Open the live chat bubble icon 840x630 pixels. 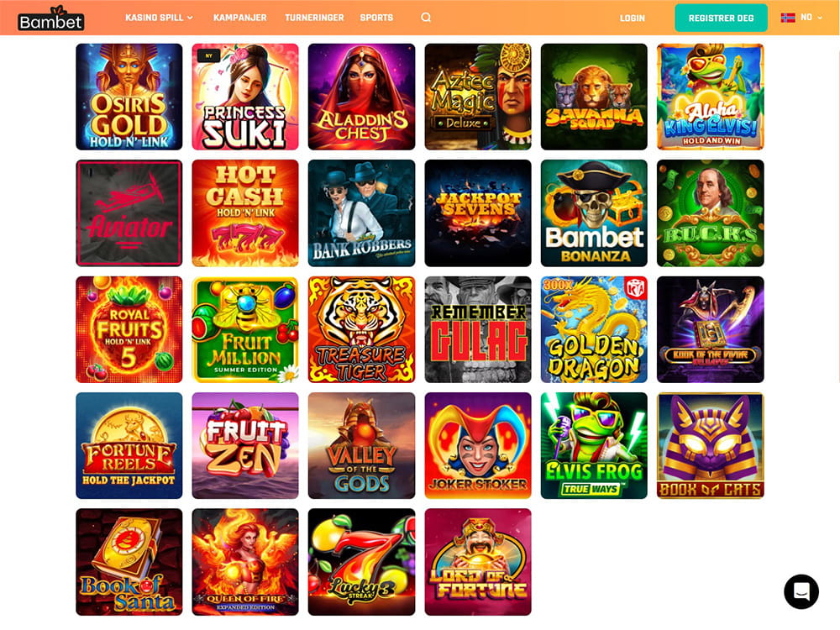pos(801,591)
